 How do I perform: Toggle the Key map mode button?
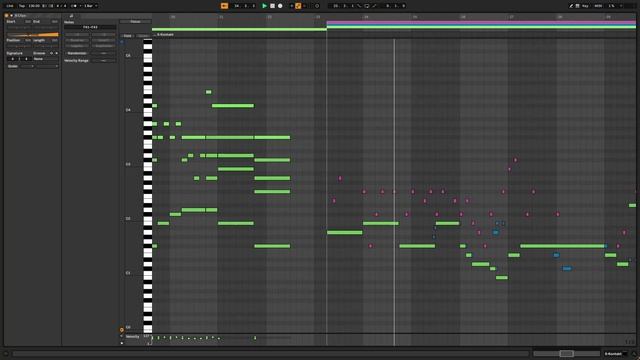[x=586, y=6]
